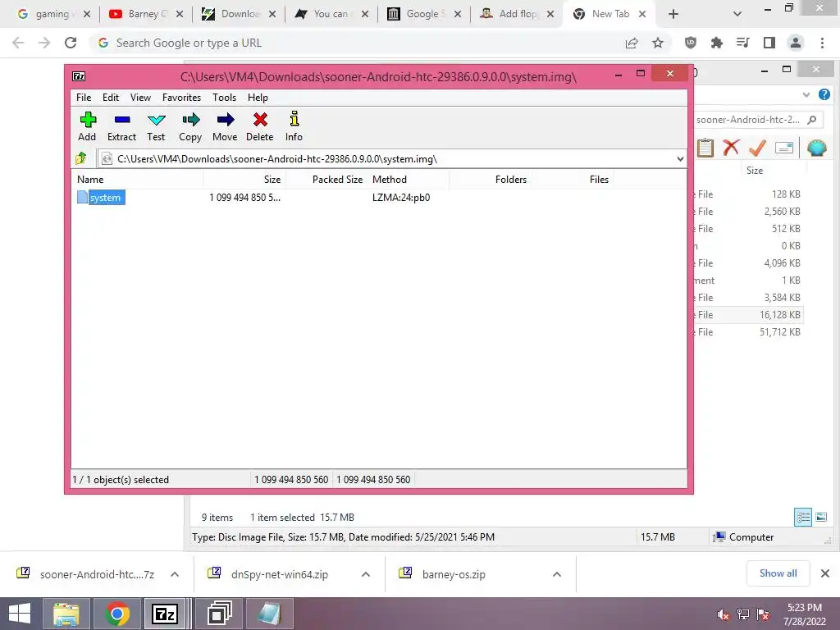This screenshot has height=630, width=840.
Task: Expand the 7-Zip address path dropdown
Action: click(680, 159)
